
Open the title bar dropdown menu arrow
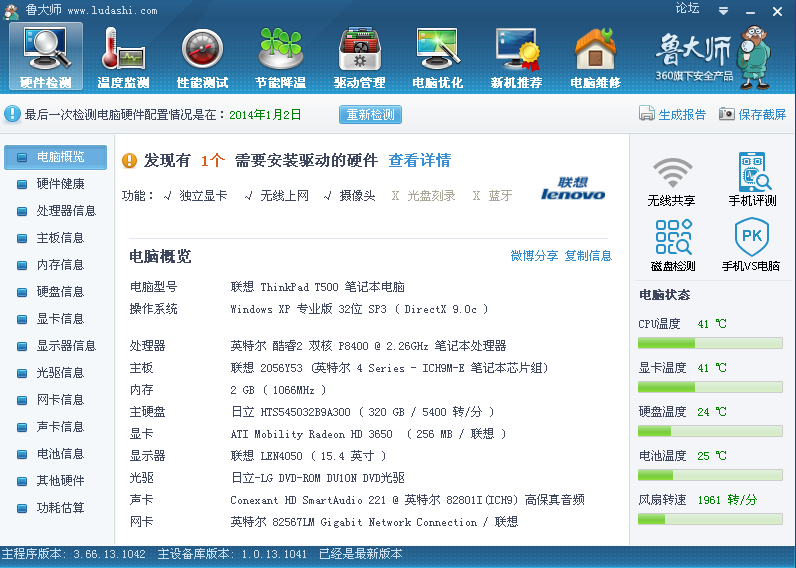click(723, 11)
